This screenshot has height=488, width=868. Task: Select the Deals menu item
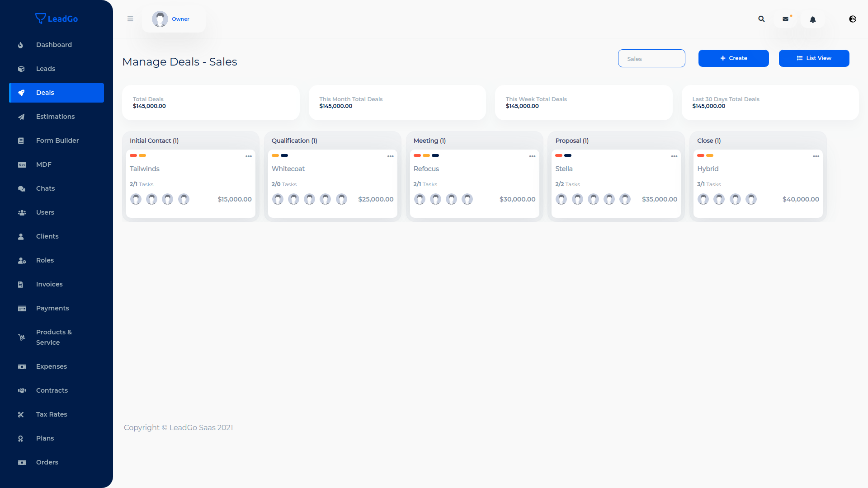56,92
